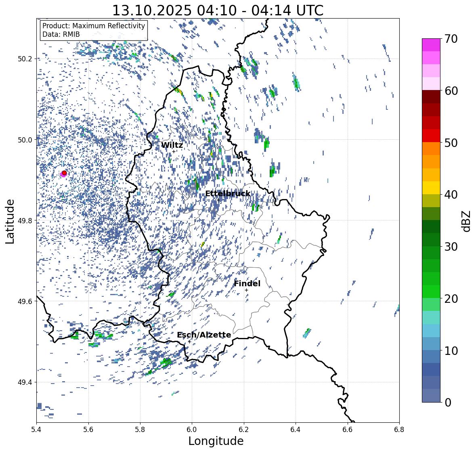Screen dimensions: 476x451
Task: Click the orange colorbar swatch just below 50
Action: (x=431, y=149)
